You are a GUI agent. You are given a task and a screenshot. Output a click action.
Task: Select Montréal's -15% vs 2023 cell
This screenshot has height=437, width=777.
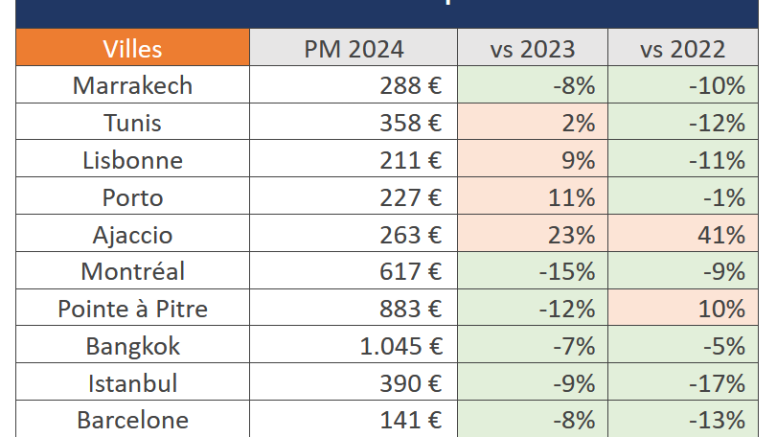coord(532,272)
